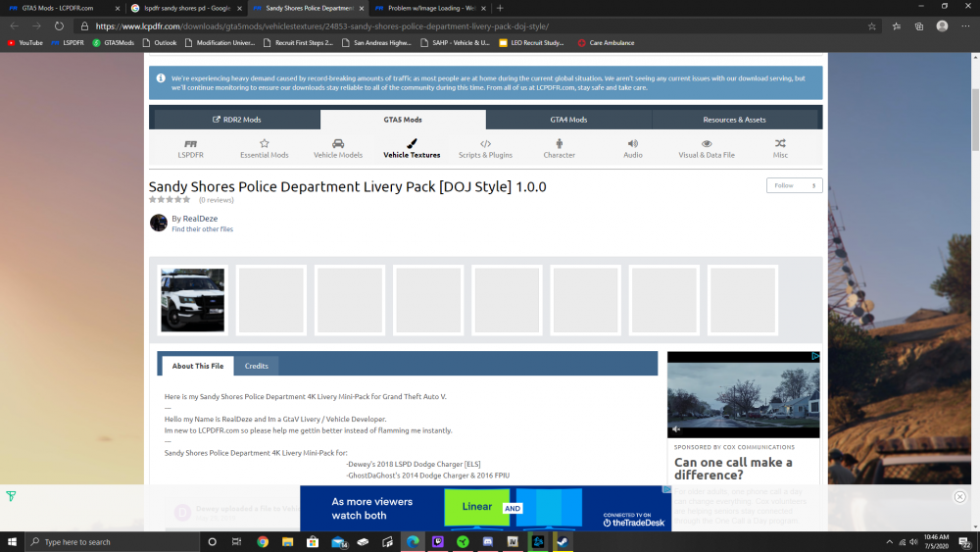Add this page to favorites star
Screen dimensions: 980x552
tap(872, 26)
